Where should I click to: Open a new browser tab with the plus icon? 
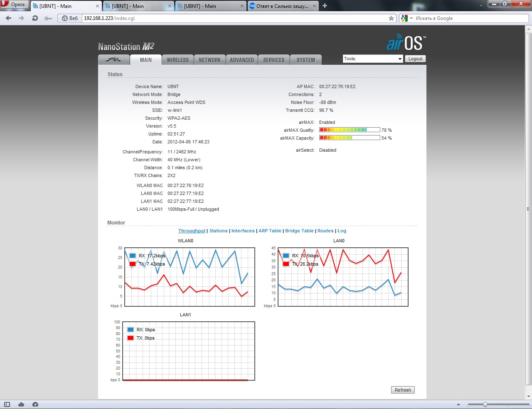(325, 6)
